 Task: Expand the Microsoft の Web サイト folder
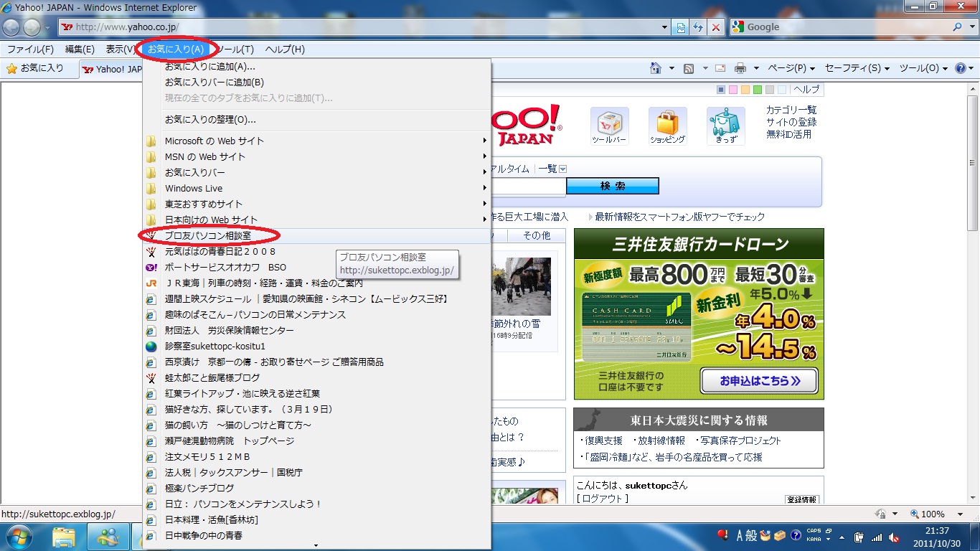point(316,141)
